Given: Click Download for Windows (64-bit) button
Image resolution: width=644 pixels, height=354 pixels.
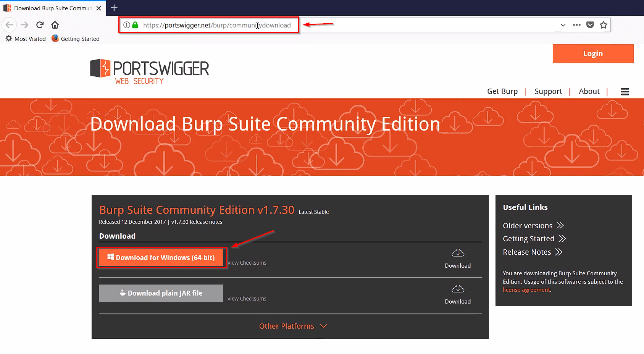Looking at the screenshot, I should click(x=161, y=258).
